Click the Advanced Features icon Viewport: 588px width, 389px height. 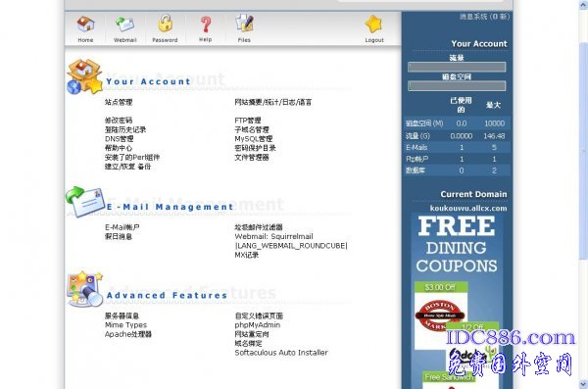coord(84,289)
